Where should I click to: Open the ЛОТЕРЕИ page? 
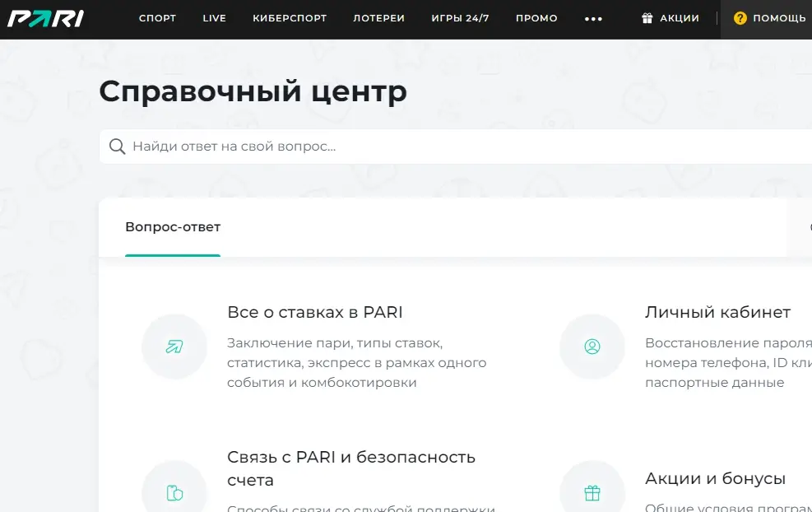[x=378, y=17]
